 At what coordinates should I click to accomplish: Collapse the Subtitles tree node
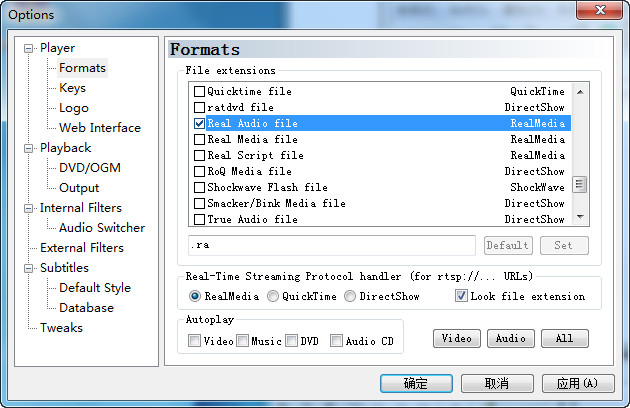point(30,268)
